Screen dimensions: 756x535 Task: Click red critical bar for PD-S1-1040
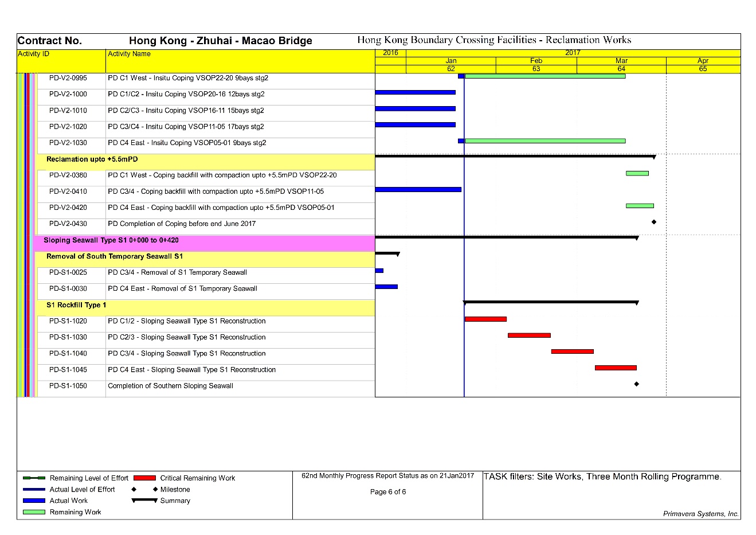573,352
